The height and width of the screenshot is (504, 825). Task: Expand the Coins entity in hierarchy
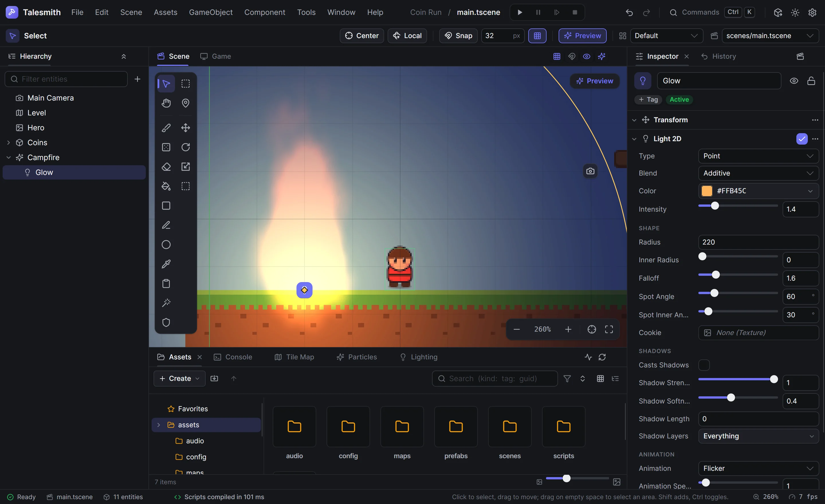pos(9,143)
